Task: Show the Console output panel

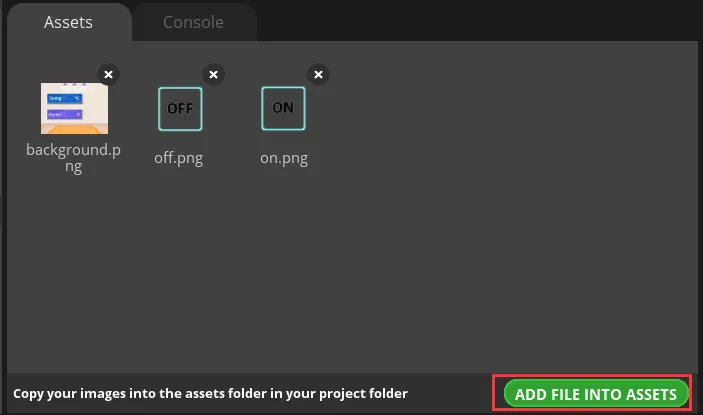Action: tap(193, 22)
